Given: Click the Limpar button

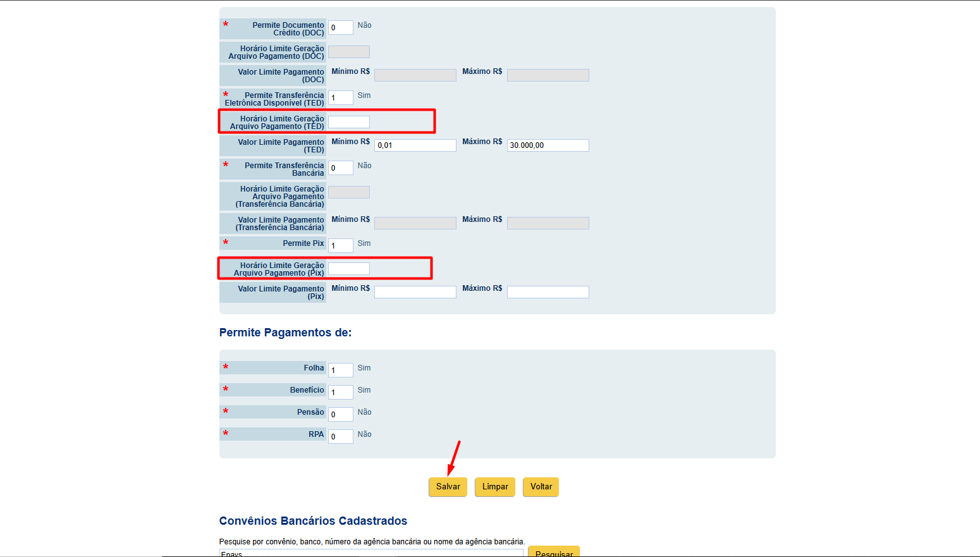Looking at the screenshot, I should pyautogui.click(x=495, y=487).
